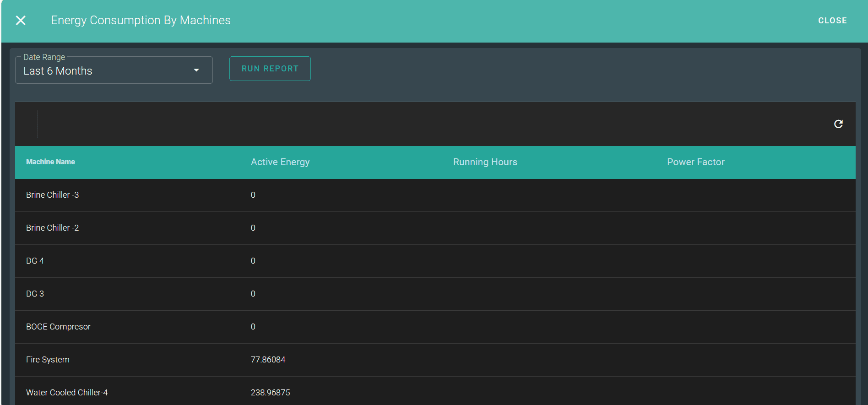Image resolution: width=868 pixels, height=405 pixels.
Task: Choose the BOGE Compresor row
Action: [58, 327]
